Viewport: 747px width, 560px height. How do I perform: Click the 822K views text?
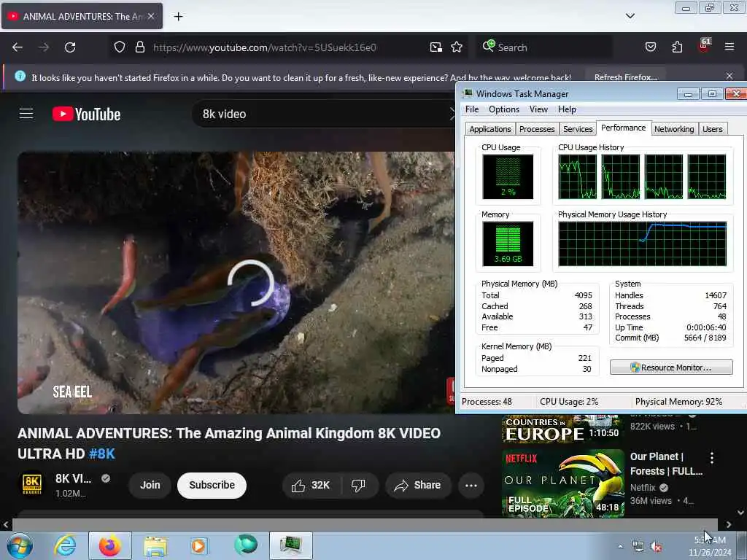click(652, 426)
